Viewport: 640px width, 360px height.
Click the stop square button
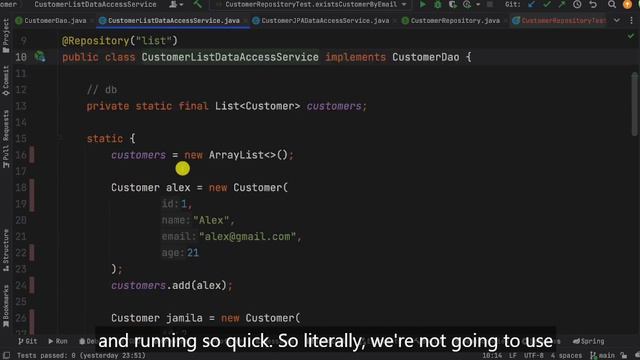tap(490, 4)
